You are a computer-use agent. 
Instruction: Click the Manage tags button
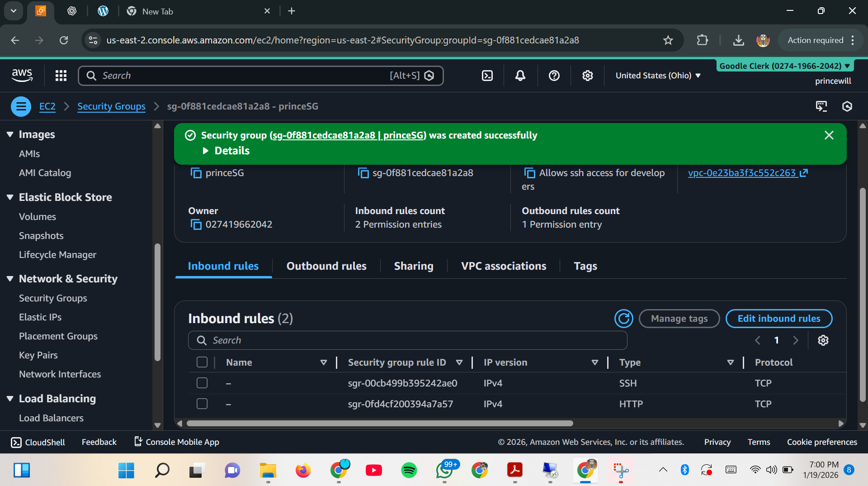pos(679,319)
